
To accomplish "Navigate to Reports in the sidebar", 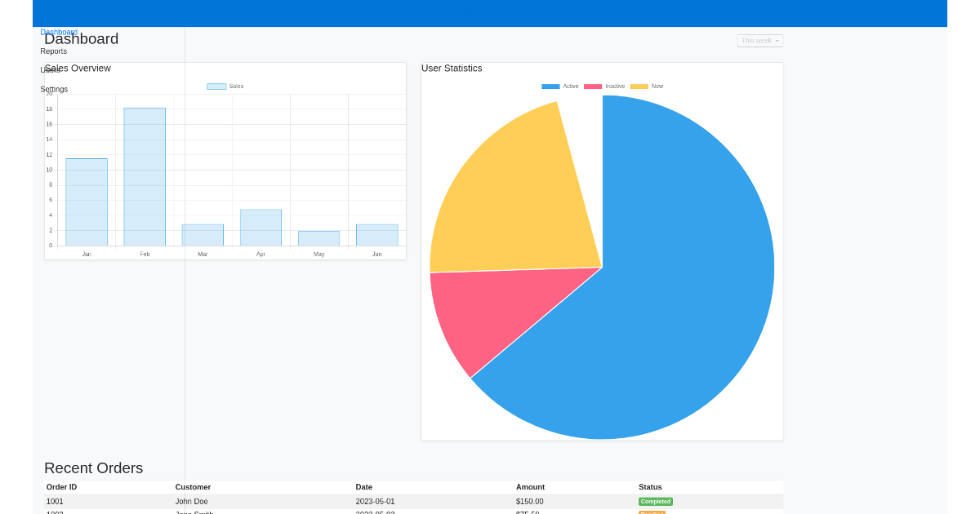I will coord(53,51).
